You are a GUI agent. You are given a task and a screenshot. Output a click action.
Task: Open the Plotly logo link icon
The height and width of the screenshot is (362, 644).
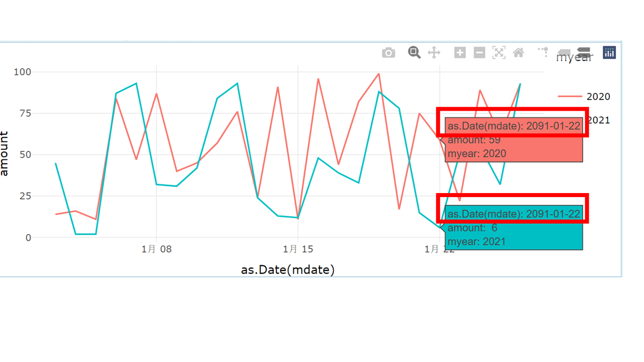tap(609, 52)
